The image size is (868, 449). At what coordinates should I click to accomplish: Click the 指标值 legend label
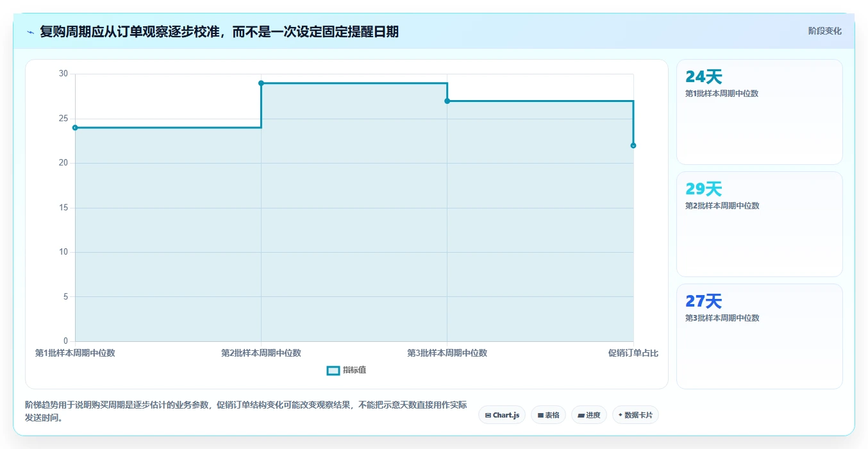click(355, 370)
